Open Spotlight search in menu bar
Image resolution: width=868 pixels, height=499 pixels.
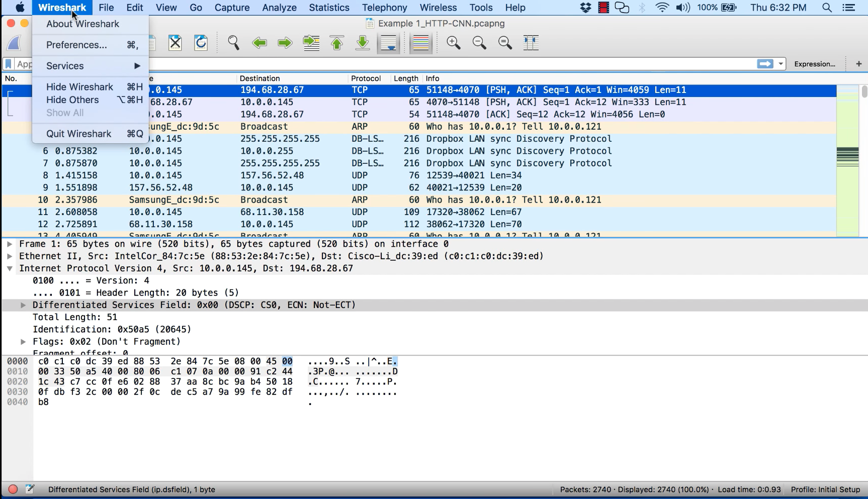pyautogui.click(x=827, y=8)
